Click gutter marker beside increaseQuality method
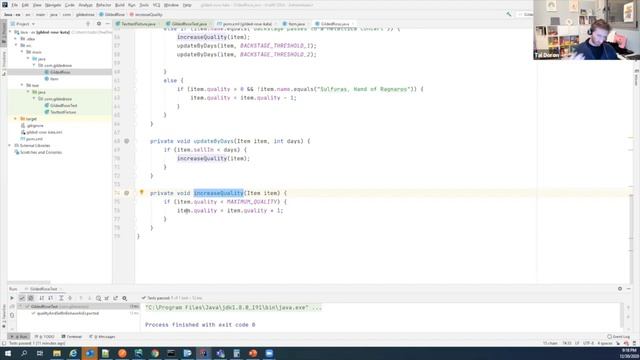 coord(127,193)
